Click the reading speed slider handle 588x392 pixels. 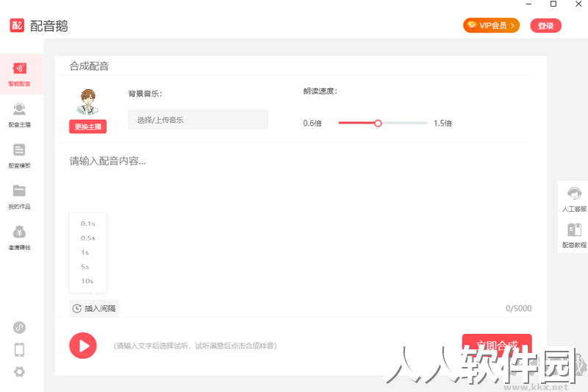coord(378,123)
